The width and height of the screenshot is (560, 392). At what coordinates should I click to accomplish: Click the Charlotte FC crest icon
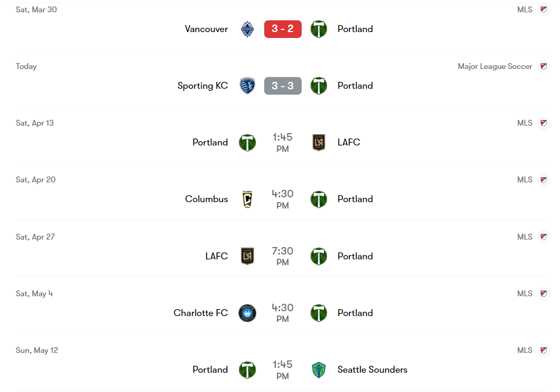coord(247,313)
